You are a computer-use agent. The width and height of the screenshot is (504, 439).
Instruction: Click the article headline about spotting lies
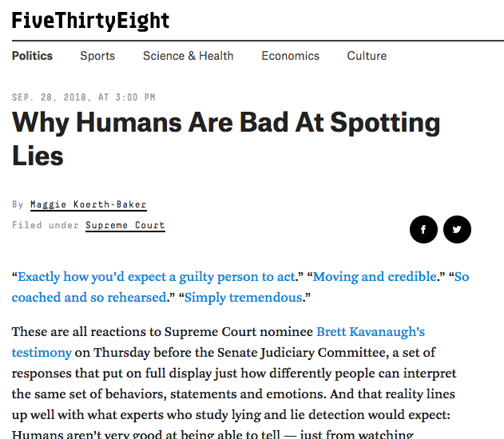226,139
